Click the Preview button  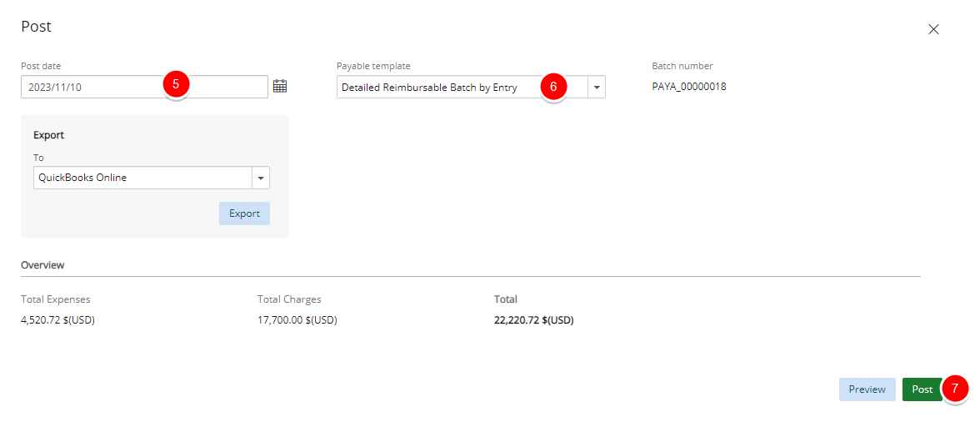click(867, 389)
